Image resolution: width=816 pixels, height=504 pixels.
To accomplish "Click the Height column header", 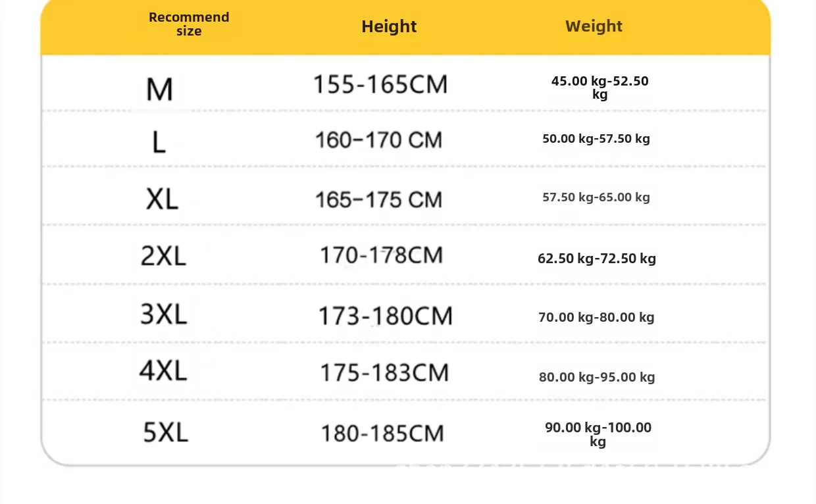I will point(389,26).
